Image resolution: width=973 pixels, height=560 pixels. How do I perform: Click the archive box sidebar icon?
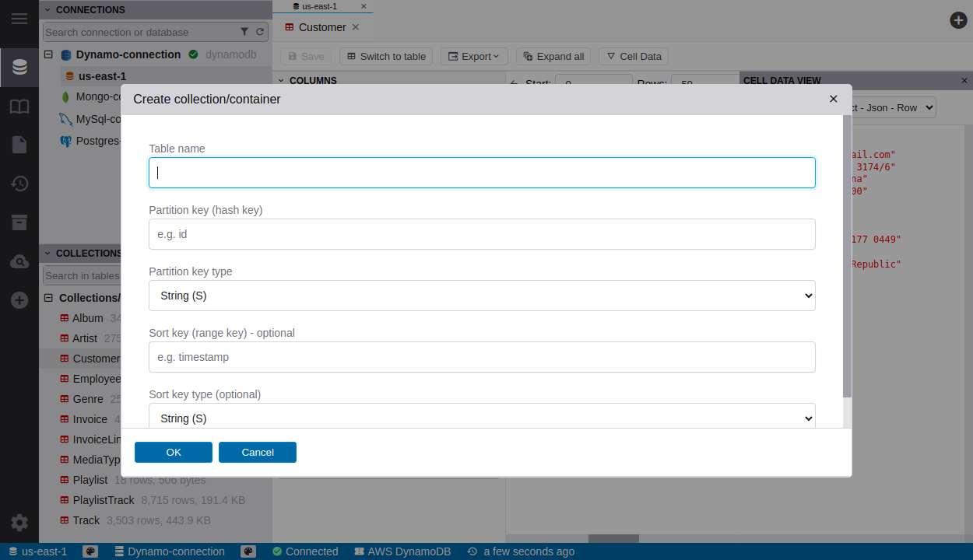(19, 222)
